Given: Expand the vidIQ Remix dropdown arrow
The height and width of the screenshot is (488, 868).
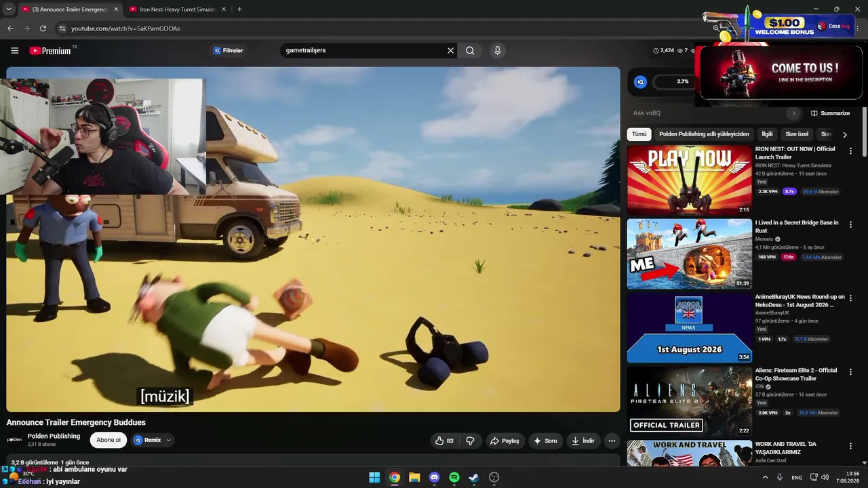Looking at the screenshot, I should click(169, 440).
